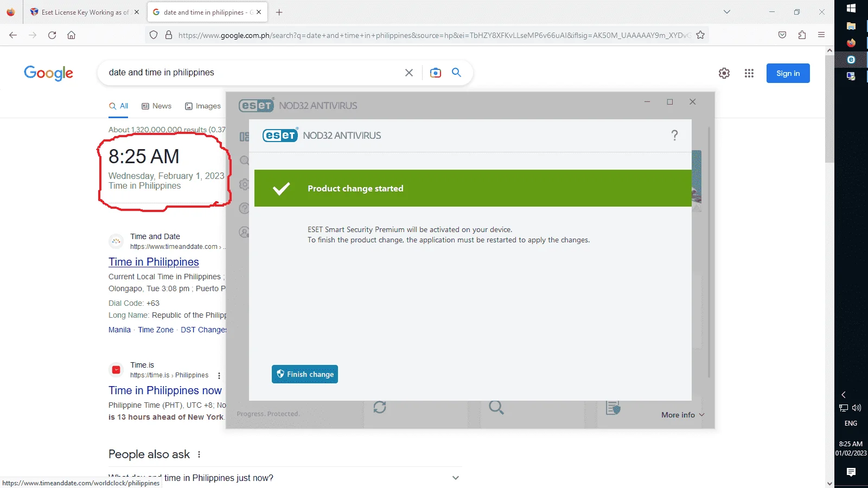Open Google quick settings gear
Screen dimensions: 868x488
click(724, 73)
